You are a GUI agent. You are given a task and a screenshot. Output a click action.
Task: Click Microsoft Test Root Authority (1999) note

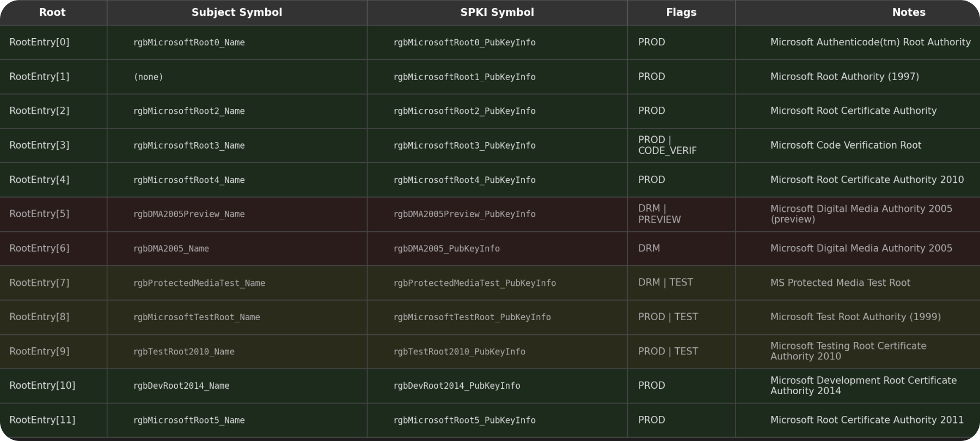coord(855,317)
